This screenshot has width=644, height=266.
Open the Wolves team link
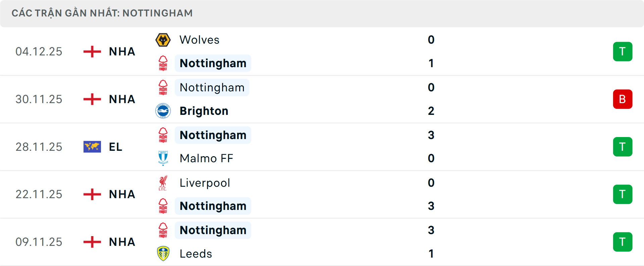click(199, 40)
